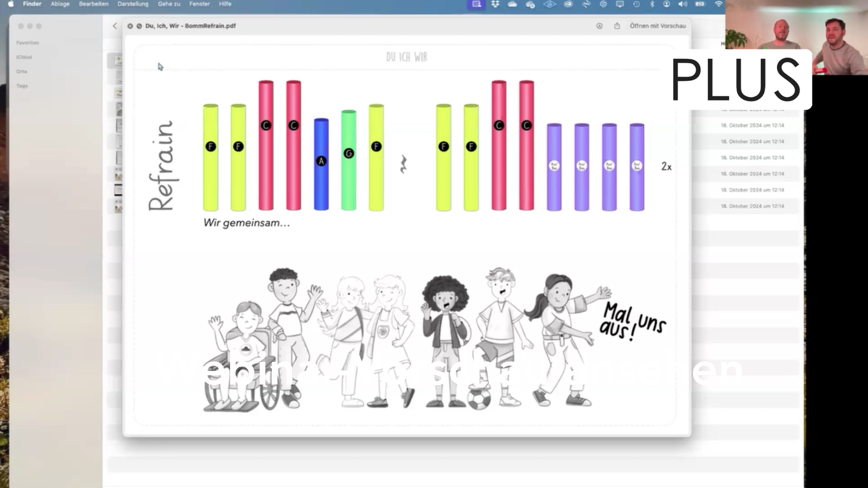Open the Gehe zu menu
Screen dimensions: 868x488
coord(169,4)
